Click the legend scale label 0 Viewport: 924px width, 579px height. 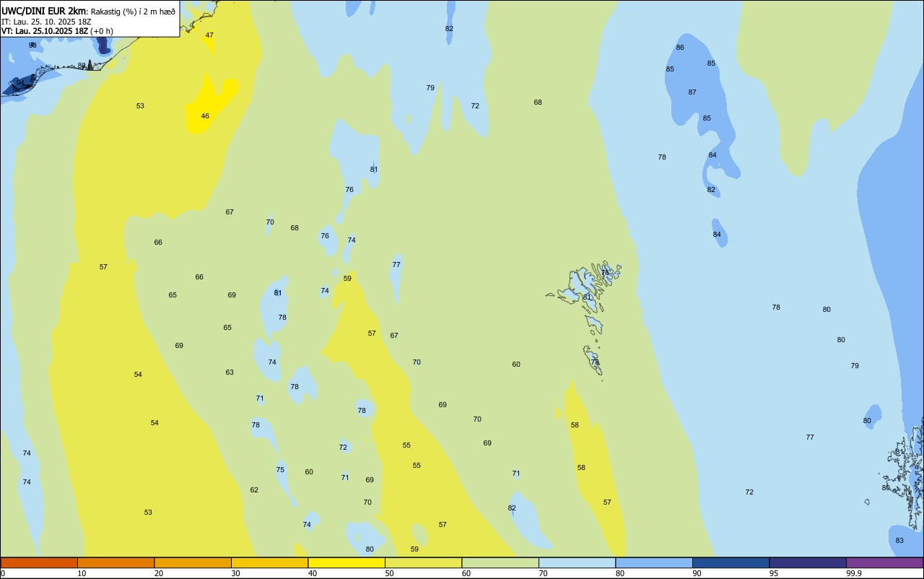(3, 573)
